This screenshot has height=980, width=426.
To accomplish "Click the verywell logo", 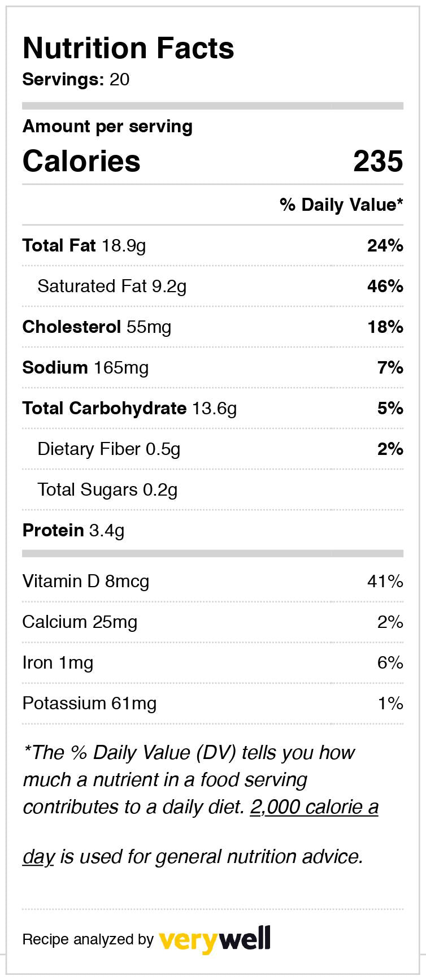I will 214,940.
